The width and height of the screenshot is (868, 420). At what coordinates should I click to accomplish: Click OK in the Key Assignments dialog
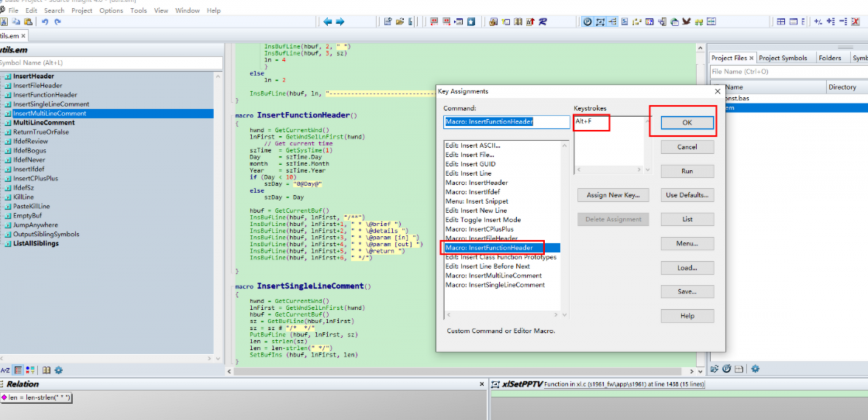pyautogui.click(x=687, y=123)
